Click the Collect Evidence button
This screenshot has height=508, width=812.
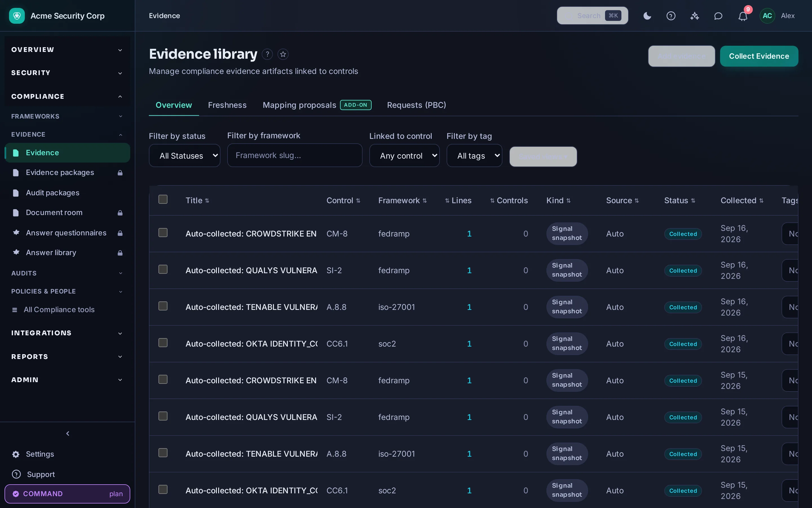pos(759,56)
